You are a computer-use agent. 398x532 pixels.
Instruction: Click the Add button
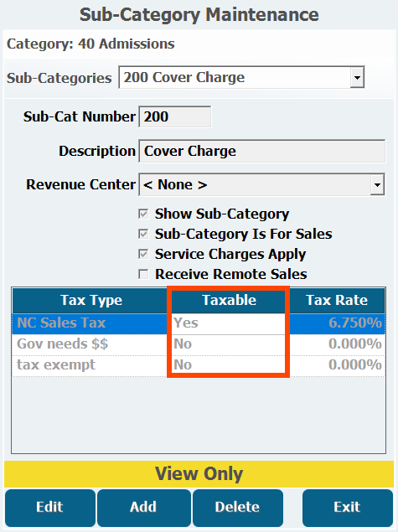click(144, 507)
